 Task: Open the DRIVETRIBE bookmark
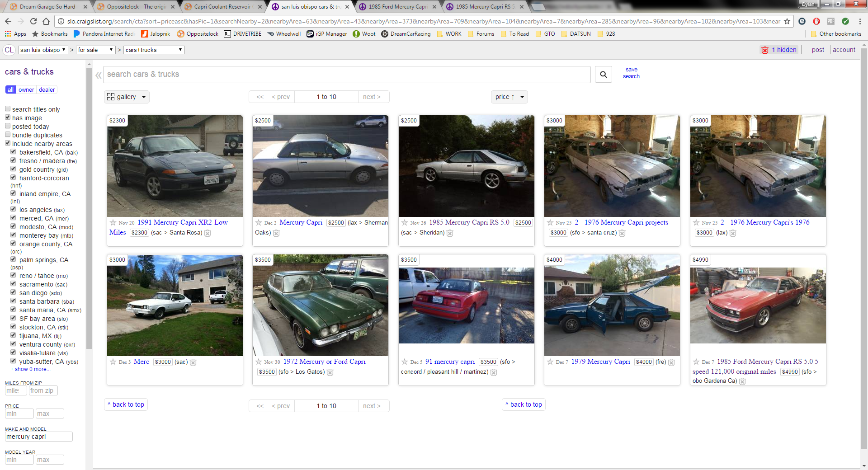click(243, 34)
